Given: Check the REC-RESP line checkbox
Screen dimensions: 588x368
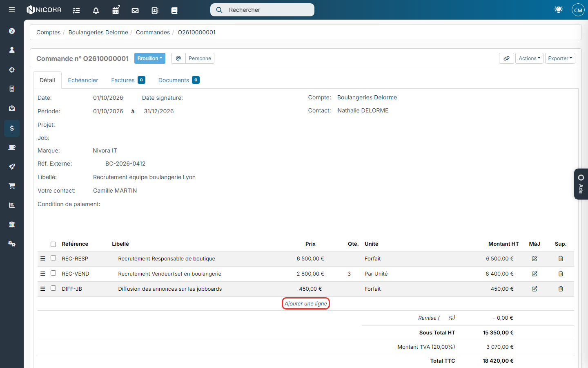Looking at the screenshot, I should [53, 258].
